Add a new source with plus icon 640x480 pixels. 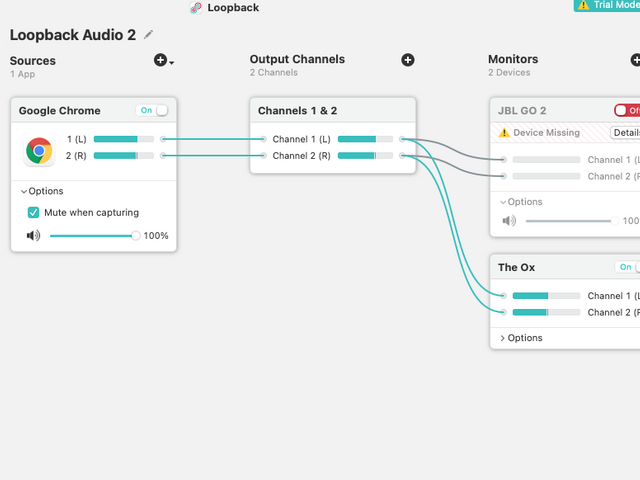163,61
